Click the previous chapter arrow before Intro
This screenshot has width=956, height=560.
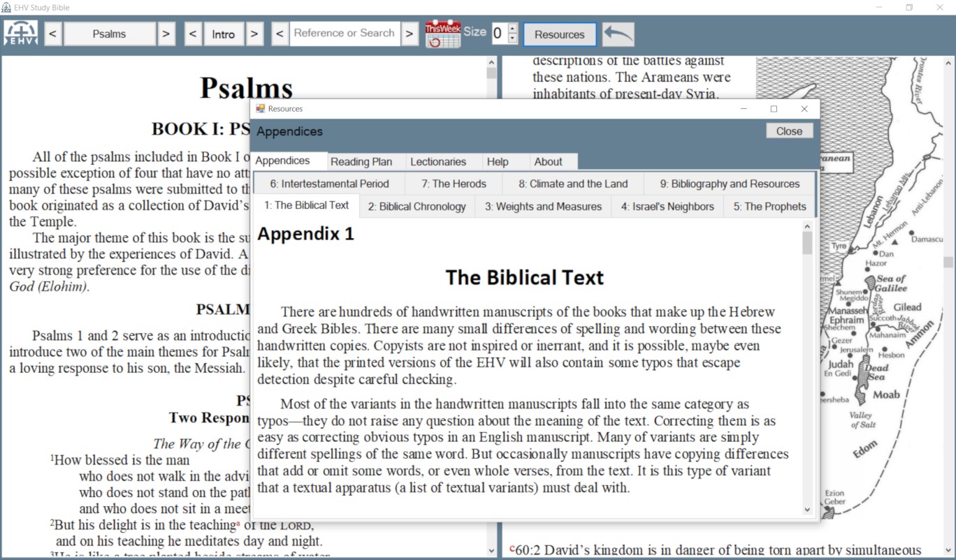[193, 33]
